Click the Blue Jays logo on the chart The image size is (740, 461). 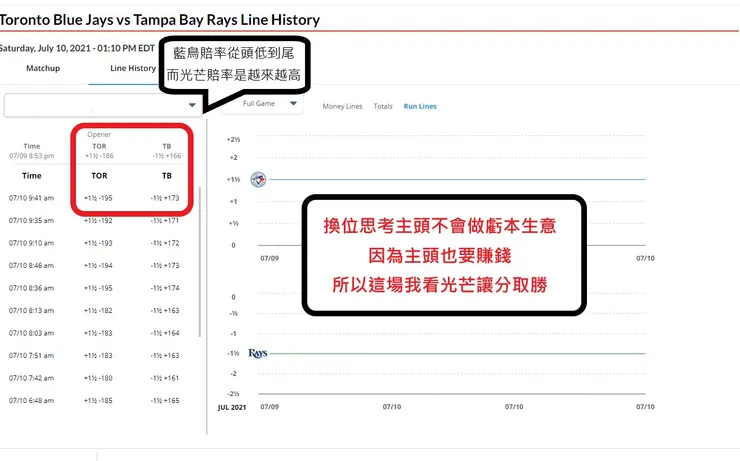coord(258,179)
